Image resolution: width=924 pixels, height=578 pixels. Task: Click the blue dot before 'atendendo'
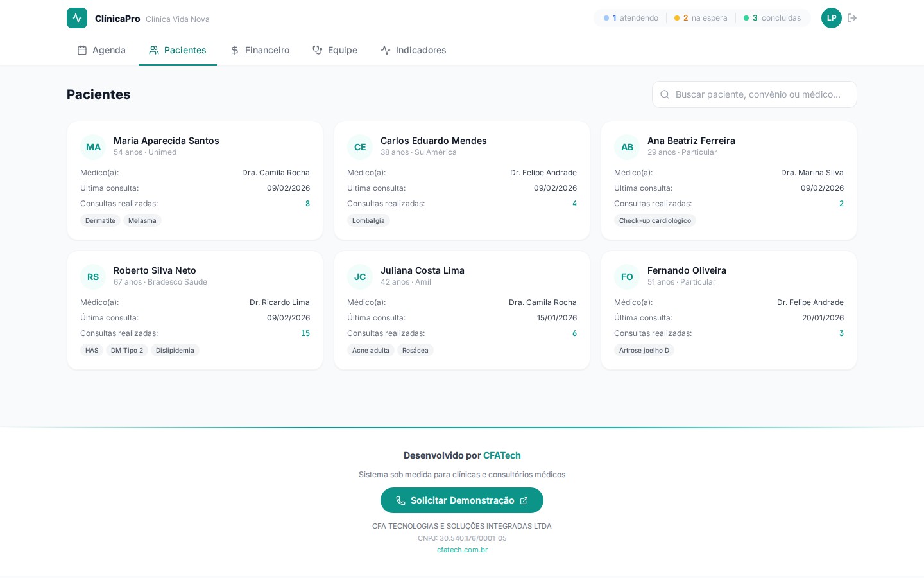point(606,18)
